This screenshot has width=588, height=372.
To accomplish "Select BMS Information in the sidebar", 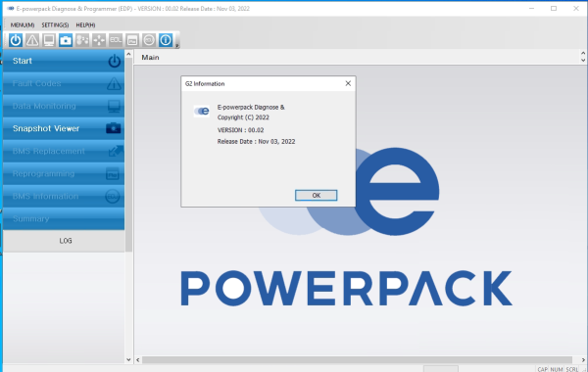I will [64, 196].
